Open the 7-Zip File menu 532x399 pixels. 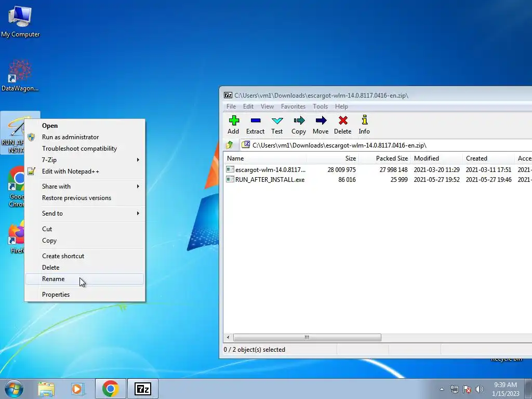pos(231,107)
